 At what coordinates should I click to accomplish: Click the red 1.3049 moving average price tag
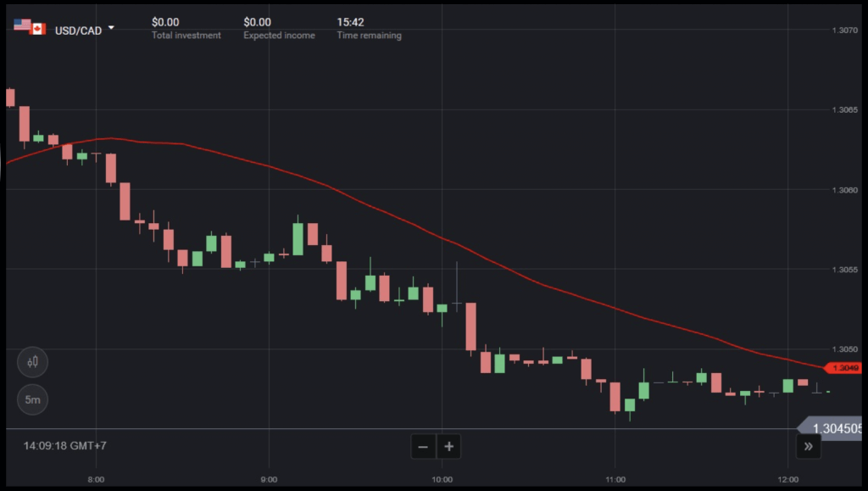843,368
